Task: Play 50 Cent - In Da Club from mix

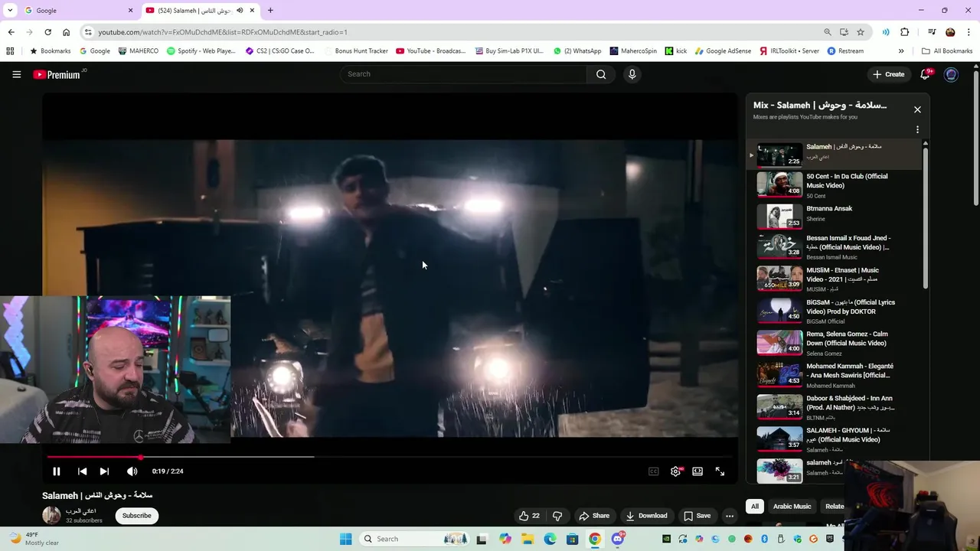Action: point(835,184)
